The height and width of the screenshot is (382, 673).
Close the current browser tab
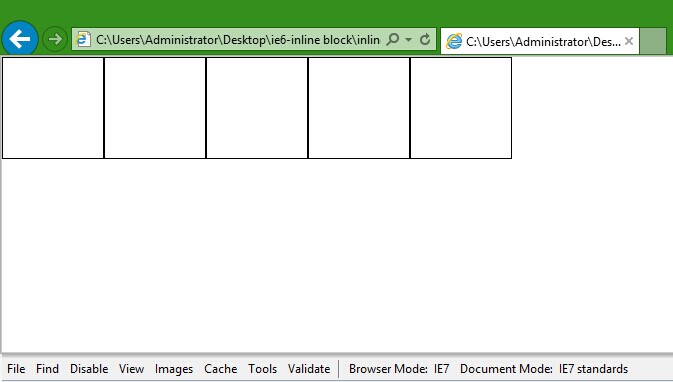(629, 41)
